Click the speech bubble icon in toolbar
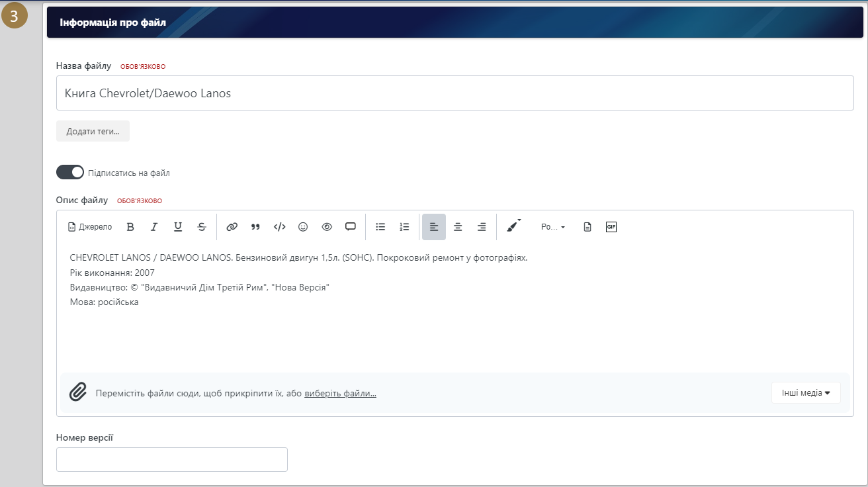This screenshot has width=868, height=487. coord(351,227)
